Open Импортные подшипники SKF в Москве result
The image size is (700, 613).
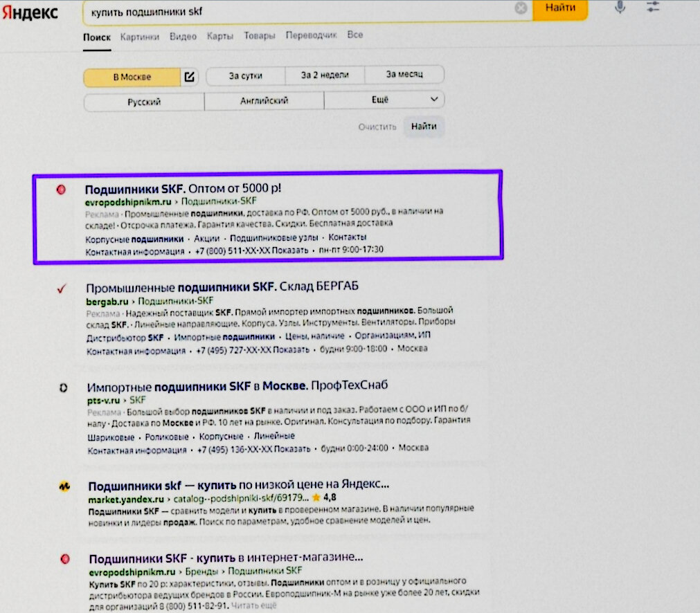(x=237, y=386)
